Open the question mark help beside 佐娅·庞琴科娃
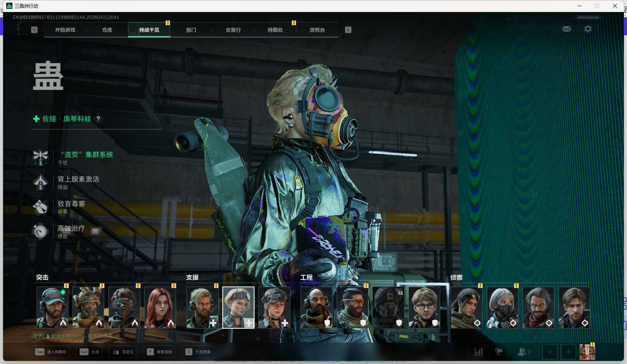 (98, 119)
